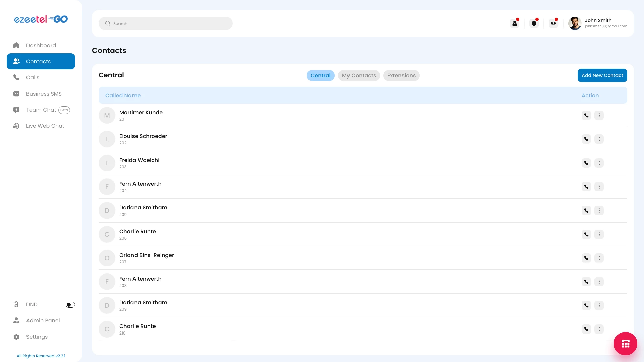
Task: Open Team Chat beta feature
Action: pyautogui.click(x=41, y=110)
